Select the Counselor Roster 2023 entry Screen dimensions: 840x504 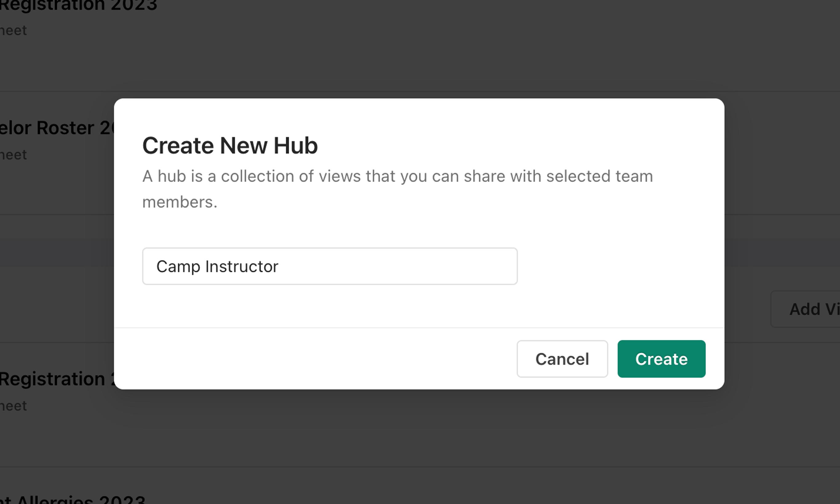tap(54, 127)
